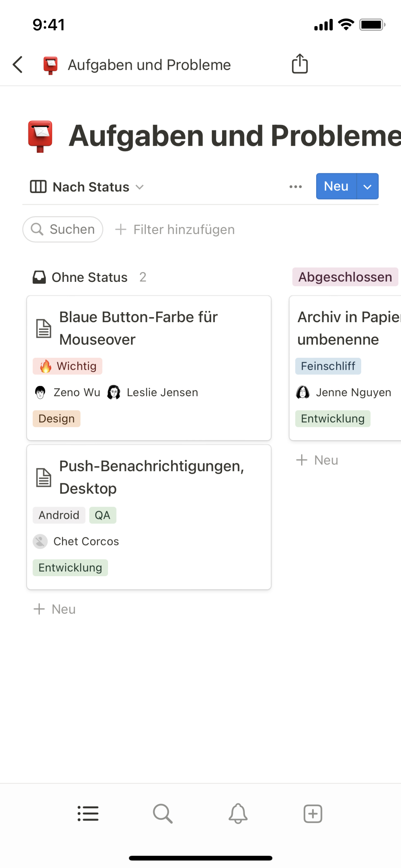Open the Nach Status view dropdown
401x868 pixels.
(x=90, y=186)
